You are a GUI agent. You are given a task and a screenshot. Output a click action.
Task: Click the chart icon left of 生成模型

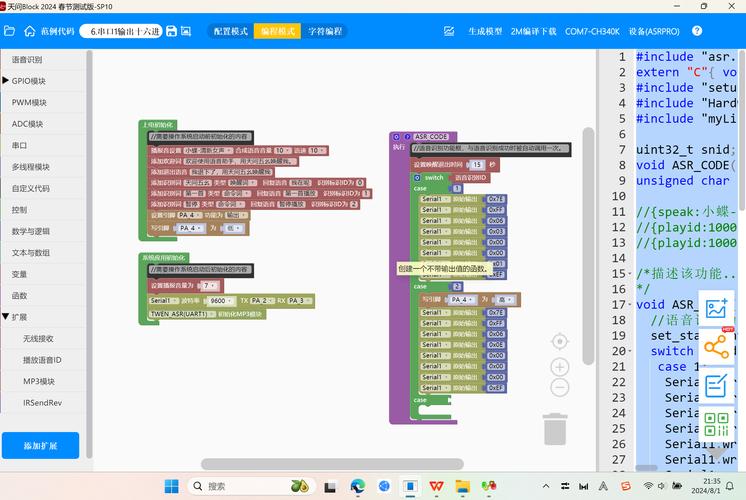click(449, 31)
